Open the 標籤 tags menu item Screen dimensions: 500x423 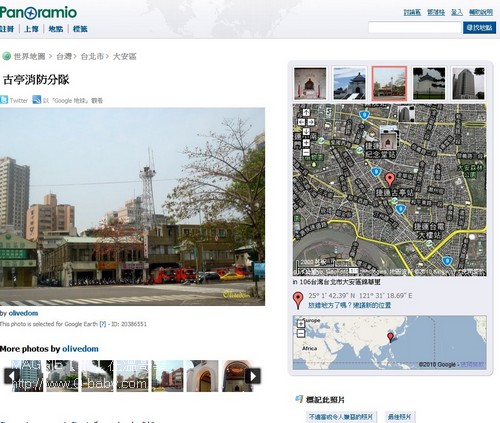pyautogui.click(x=80, y=29)
